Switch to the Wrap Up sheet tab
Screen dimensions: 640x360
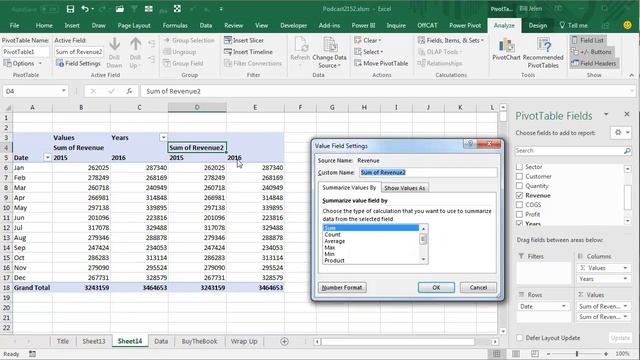pos(244,341)
